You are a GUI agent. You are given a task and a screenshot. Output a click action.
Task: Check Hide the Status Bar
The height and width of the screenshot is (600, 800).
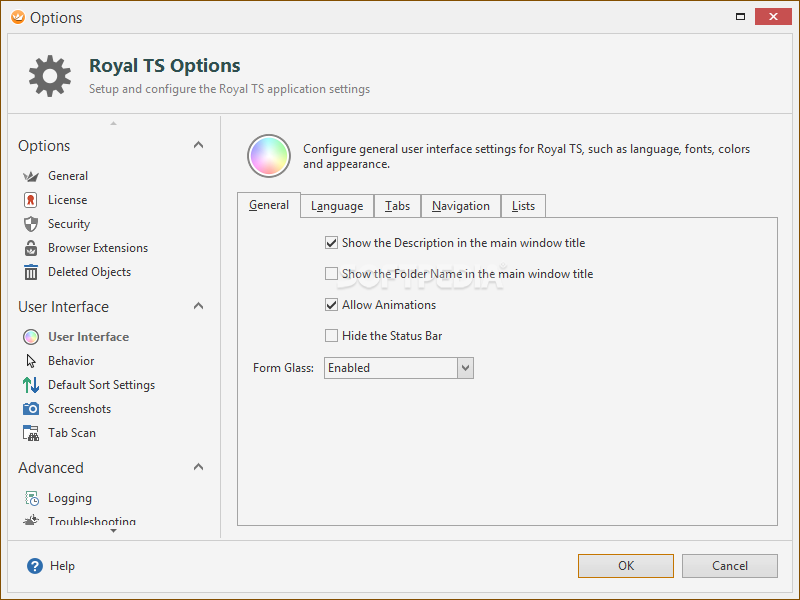click(x=331, y=336)
